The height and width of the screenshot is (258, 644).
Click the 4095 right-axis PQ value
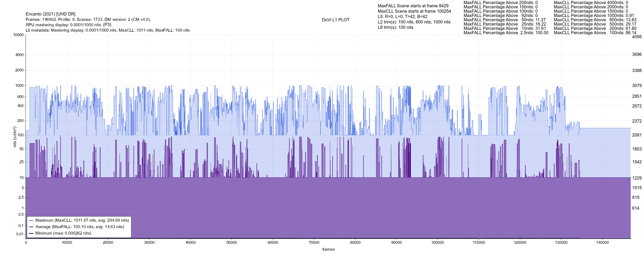click(x=637, y=37)
